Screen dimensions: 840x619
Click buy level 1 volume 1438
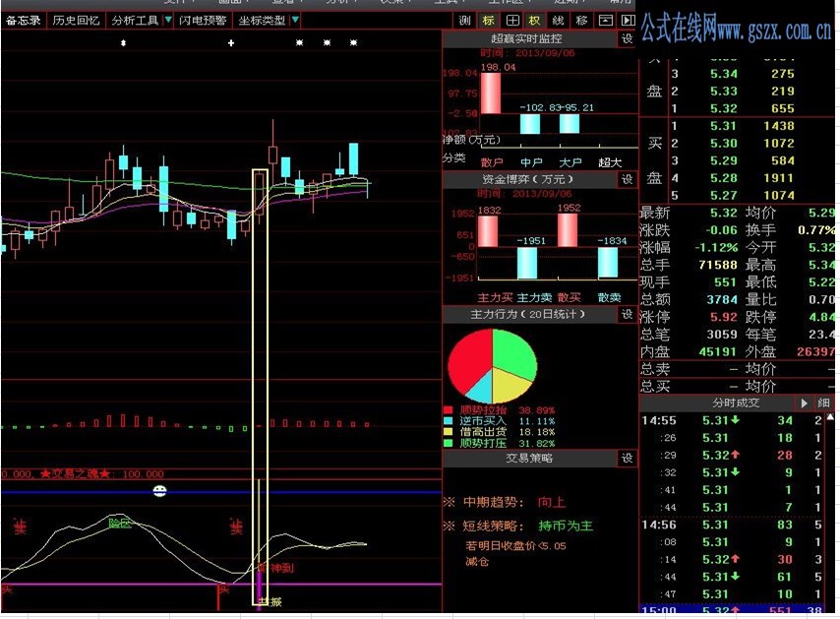(x=779, y=126)
